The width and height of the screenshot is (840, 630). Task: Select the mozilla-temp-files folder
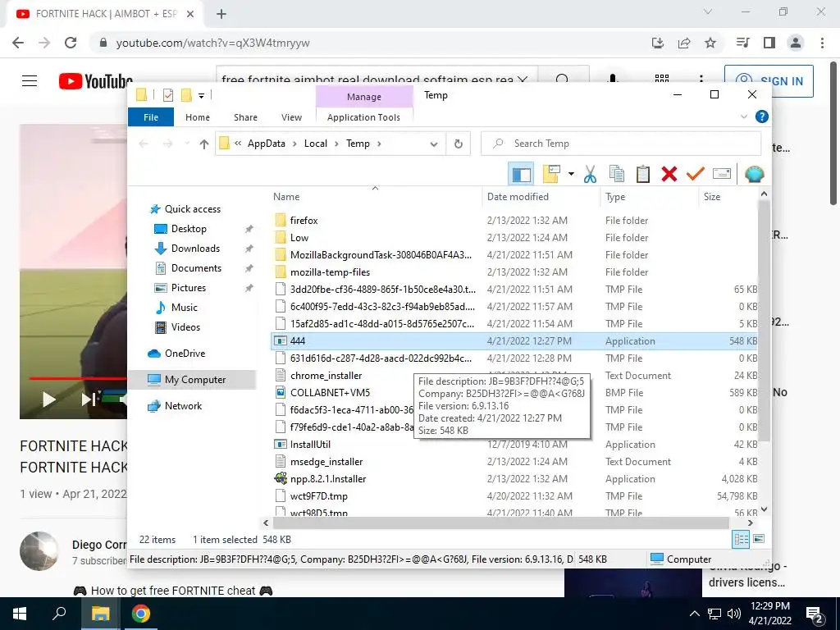(515, 272)
